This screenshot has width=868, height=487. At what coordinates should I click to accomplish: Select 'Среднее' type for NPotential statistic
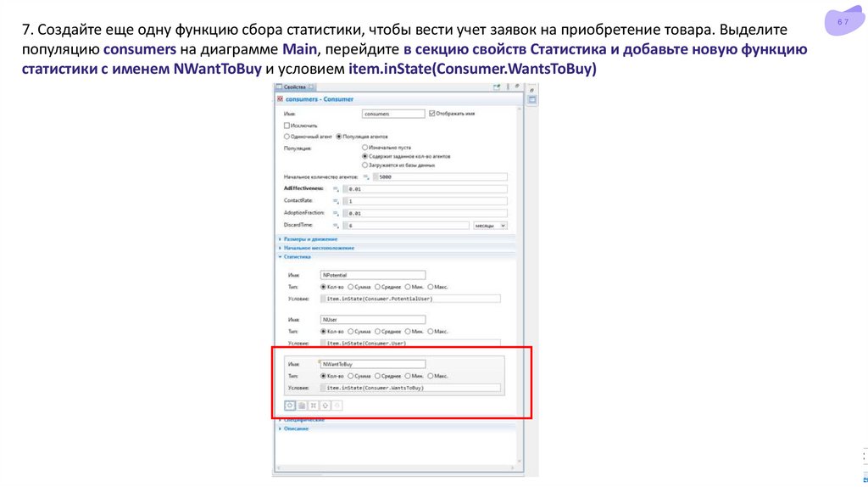pyautogui.click(x=377, y=287)
